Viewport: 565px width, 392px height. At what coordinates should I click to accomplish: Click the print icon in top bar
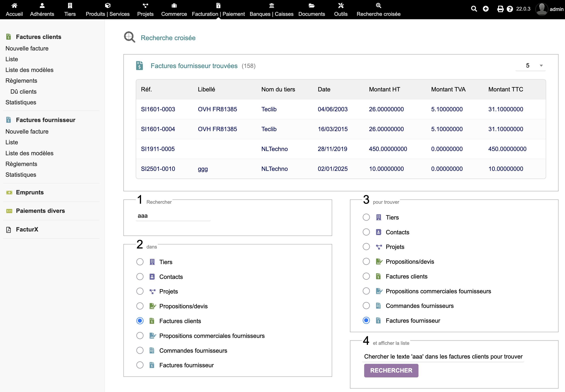point(500,9)
